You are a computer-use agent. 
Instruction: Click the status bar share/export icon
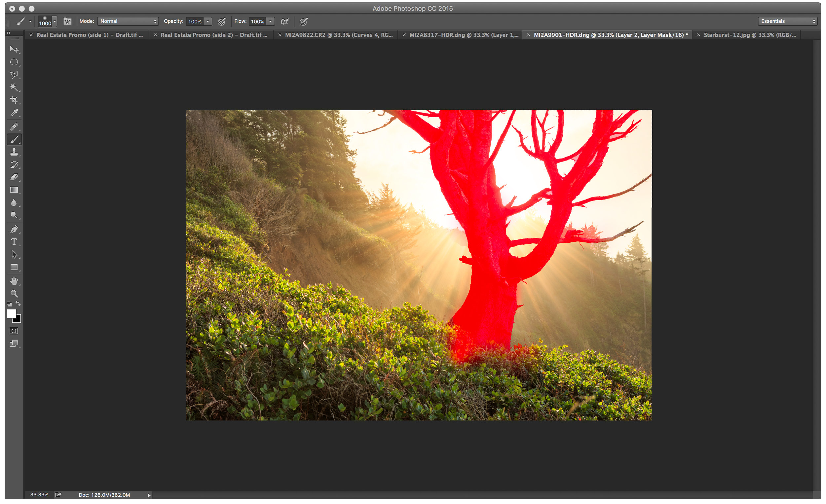click(x=58, y=495)
